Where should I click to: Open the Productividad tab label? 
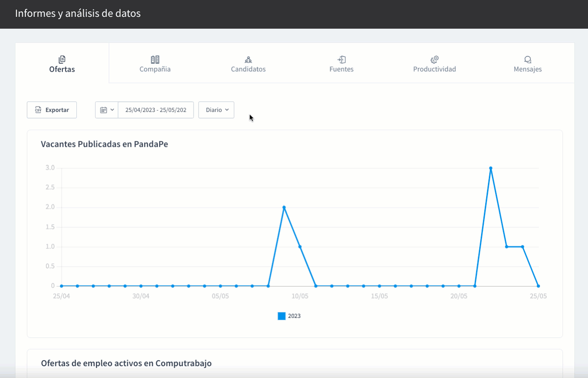point(434,70)
